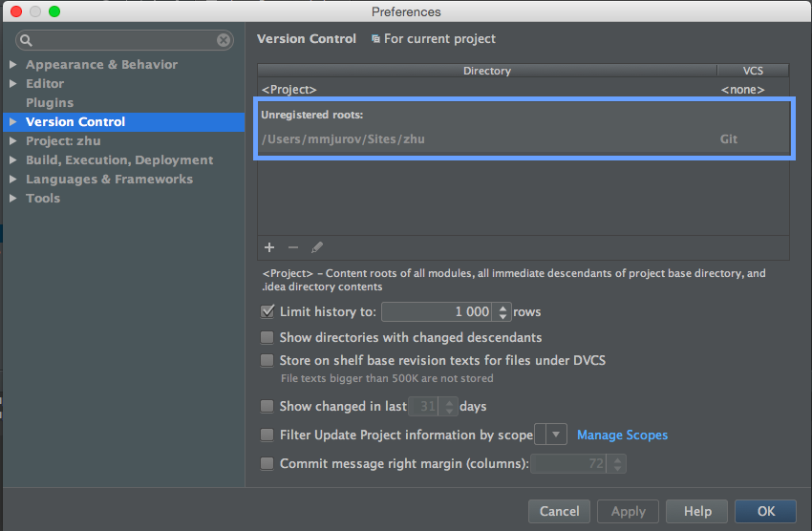This screenshot has width=812, height=531.
Task: Toggle Limit history to checkbox
Action: tap(267, 311)
